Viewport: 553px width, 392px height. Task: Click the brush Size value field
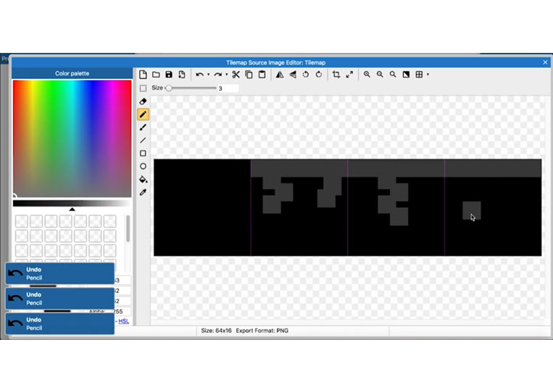pos(228,88)
